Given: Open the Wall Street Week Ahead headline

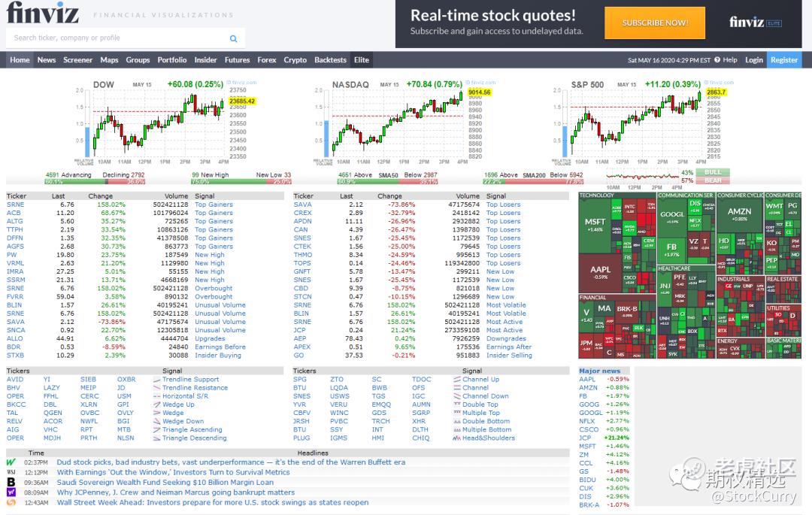Looking at the screenshot, I should tap(212, 502).
